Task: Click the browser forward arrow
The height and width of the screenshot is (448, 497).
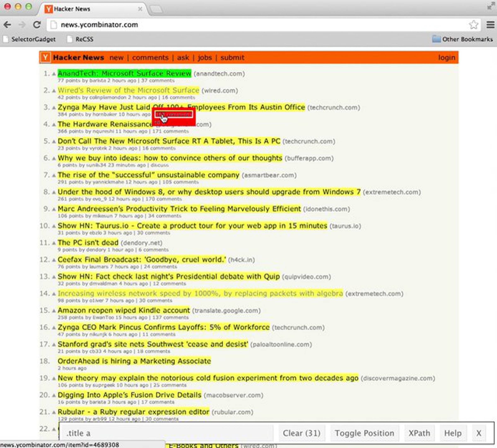Action: coord(22,25)
